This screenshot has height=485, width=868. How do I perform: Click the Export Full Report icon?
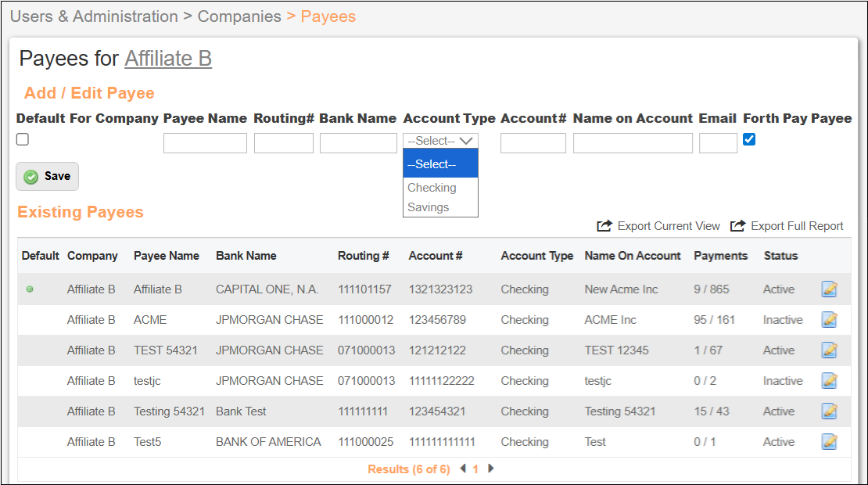click(737, 226)
